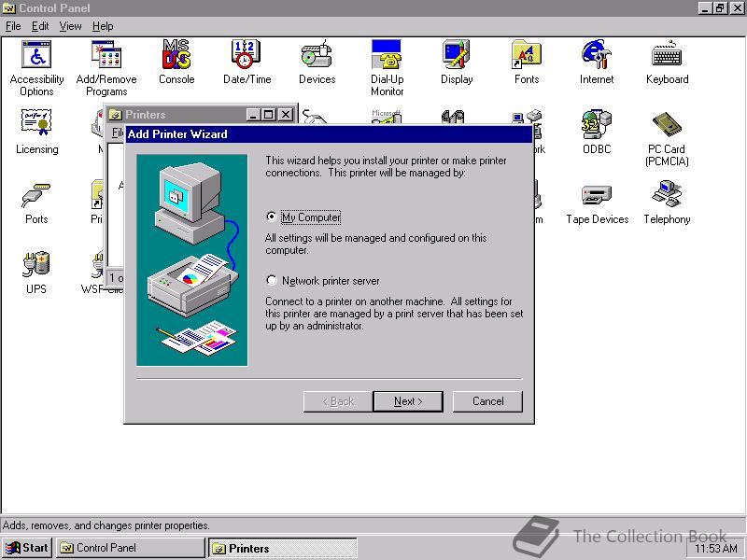Click the taskbar clock showing 11:53 AM
This screenshot has width=747, height=560.
[716, 549]
